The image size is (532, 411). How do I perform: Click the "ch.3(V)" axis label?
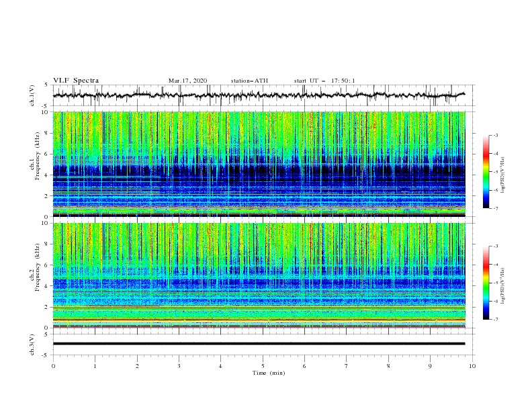pyautogui.click(x=32, y=345)
